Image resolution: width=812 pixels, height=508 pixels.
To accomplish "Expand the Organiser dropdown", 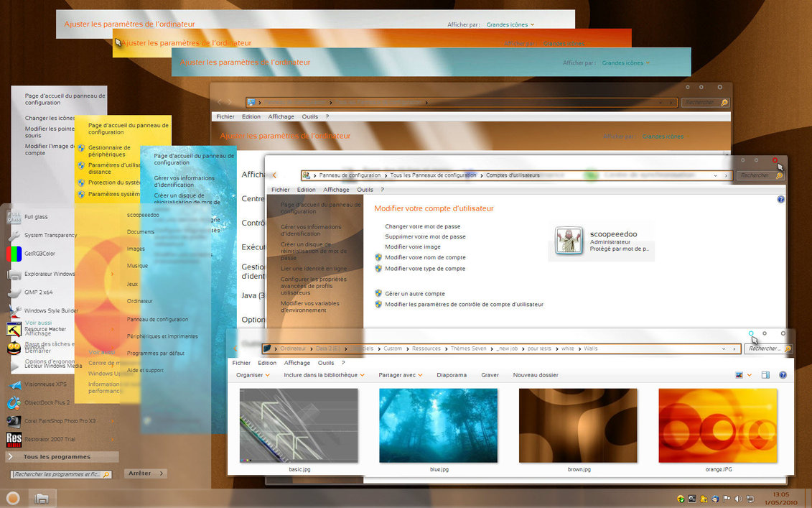I will tap(253, 375).
